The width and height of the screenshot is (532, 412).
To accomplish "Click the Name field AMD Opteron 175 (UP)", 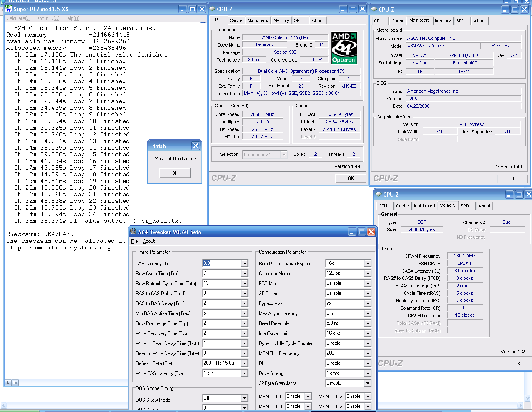I will (x=285, y=37).
